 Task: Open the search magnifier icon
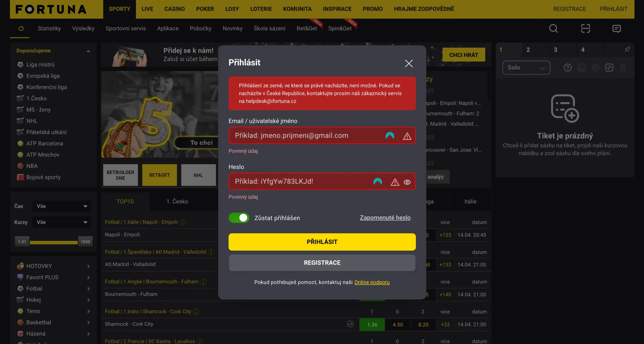553,28
